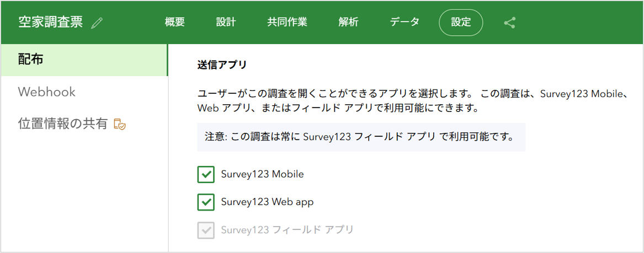This screenshot has width=644, height=253.
Task: Click the pencil icon beside 空家調査票 title
Action: (x=97, y=23)
